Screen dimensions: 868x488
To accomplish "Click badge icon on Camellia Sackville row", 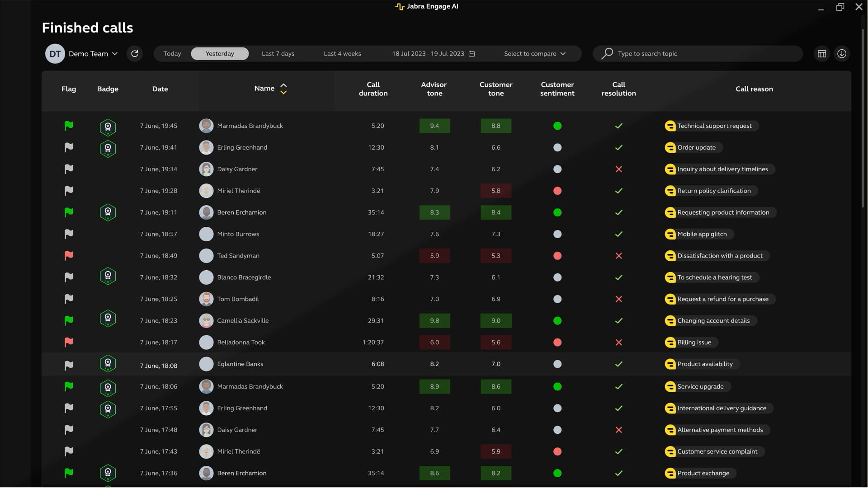I will 108,319.
